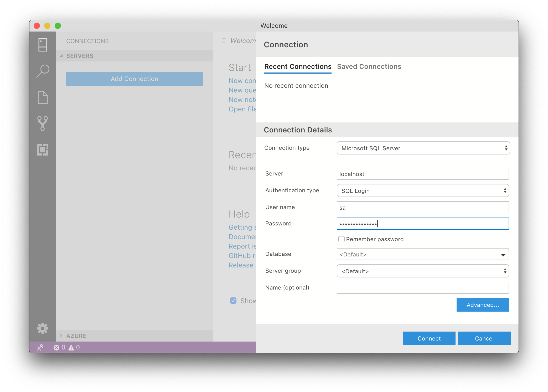Click the errors count icon in status bar

click(x=56, y=348)
